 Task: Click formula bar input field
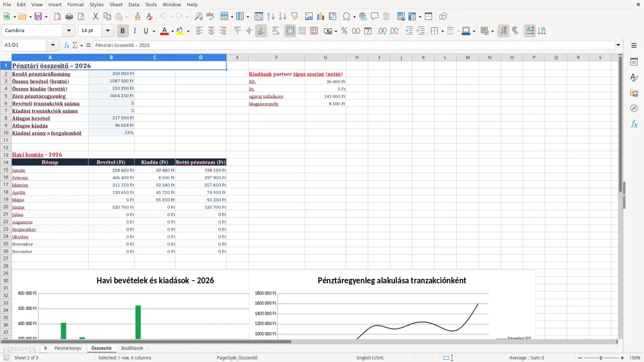point(353,46)
